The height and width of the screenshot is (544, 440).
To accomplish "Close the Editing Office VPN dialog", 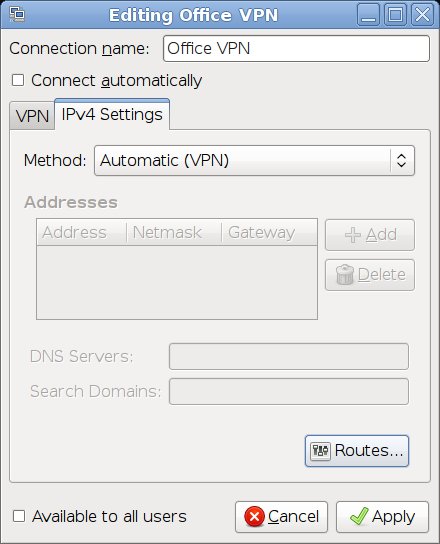I will (x=422, y=15).
